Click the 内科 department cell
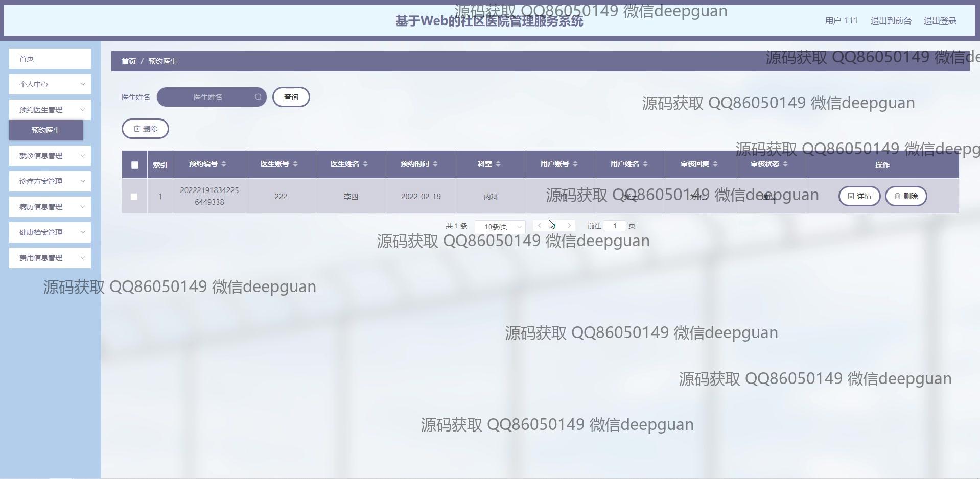This screenshot has width=980, height=479. click(491, 197)
